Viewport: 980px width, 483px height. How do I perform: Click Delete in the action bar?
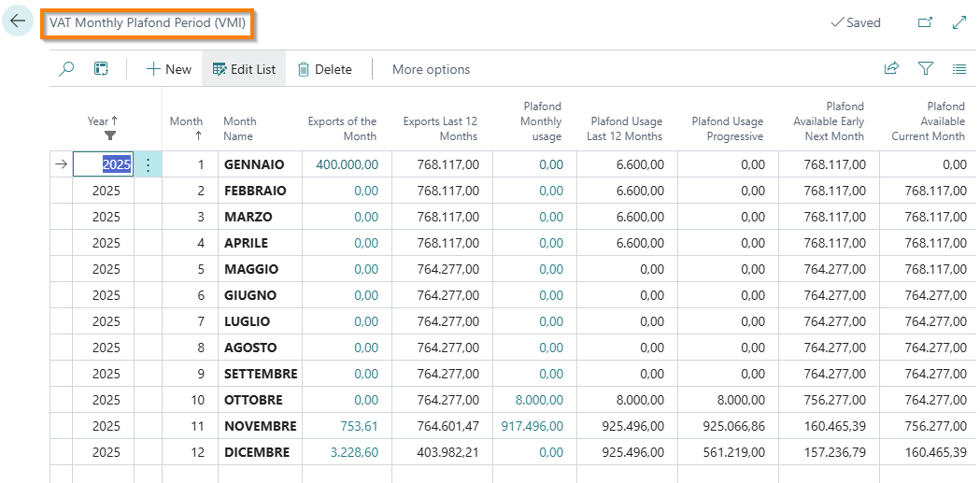click(324, 69)
